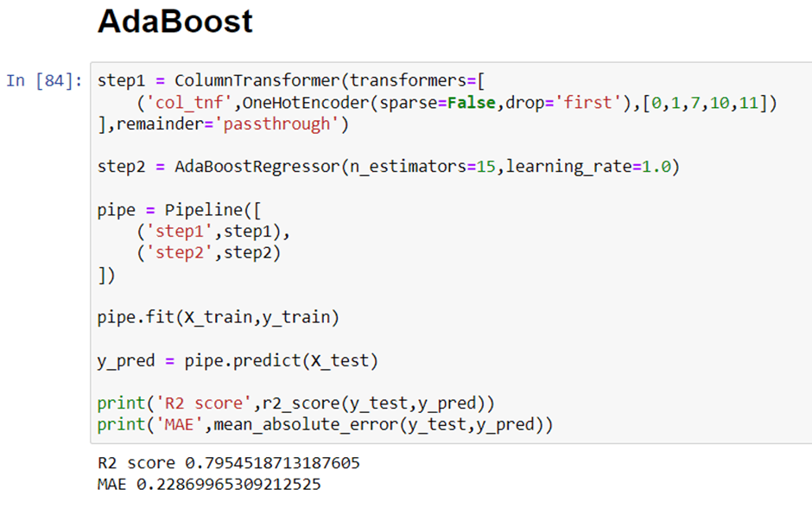Click the R2 score 0.7954518713187605 output
This screenshot has height=521, width=812.
tap(228, 463)
